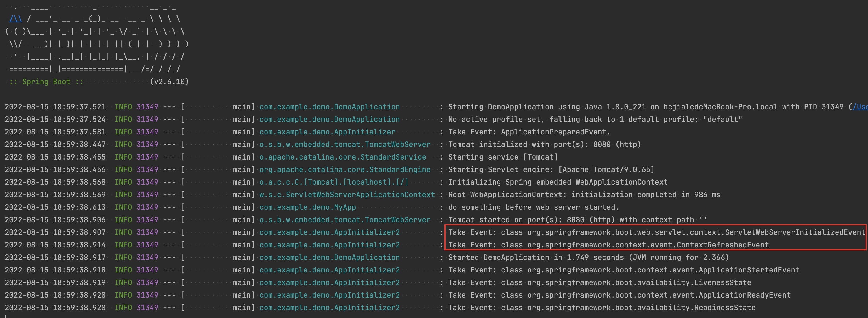The height and width of the screenshot is (318, 868).
Task: Click the com.example.demo.MyApp logger name
Action: click(x=307, y=207)
